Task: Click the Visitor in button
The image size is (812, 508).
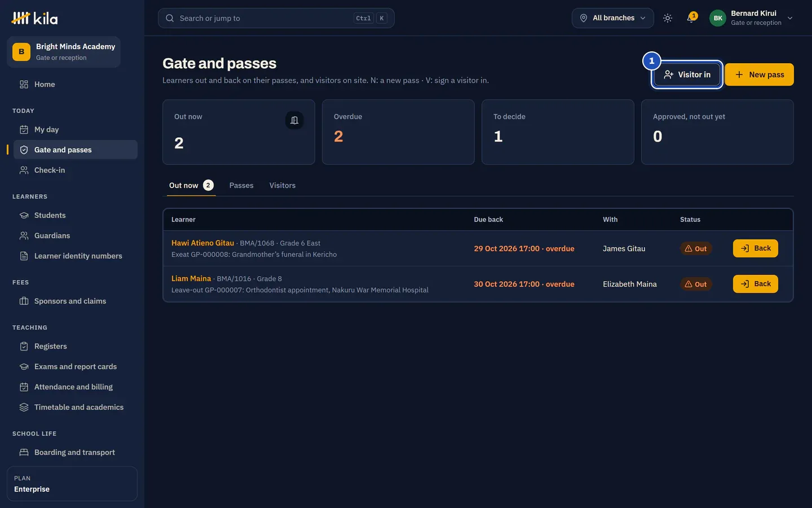Action: click(687, 75)
